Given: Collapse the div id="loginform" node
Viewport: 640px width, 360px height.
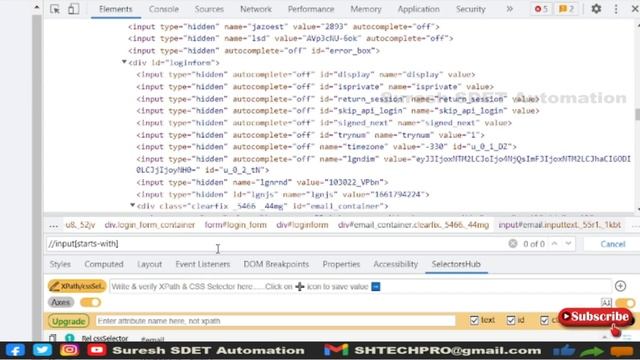Looking at the screenshot, I should [124, 62].
